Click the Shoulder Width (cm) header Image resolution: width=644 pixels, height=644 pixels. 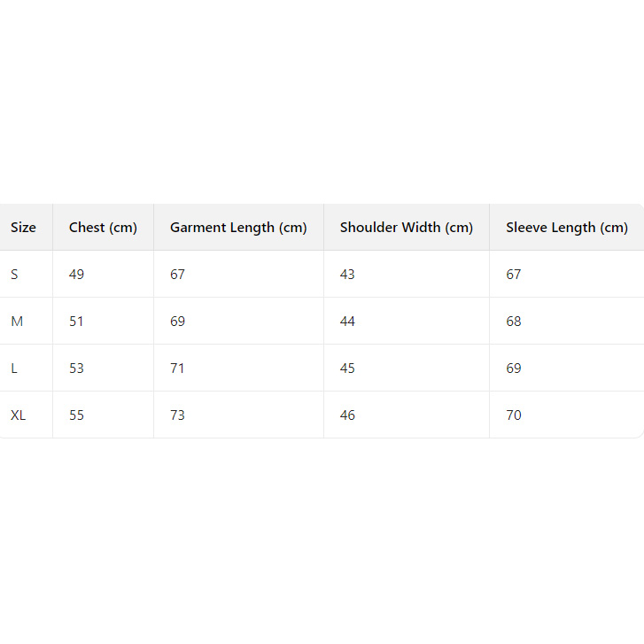pos(407,228)
